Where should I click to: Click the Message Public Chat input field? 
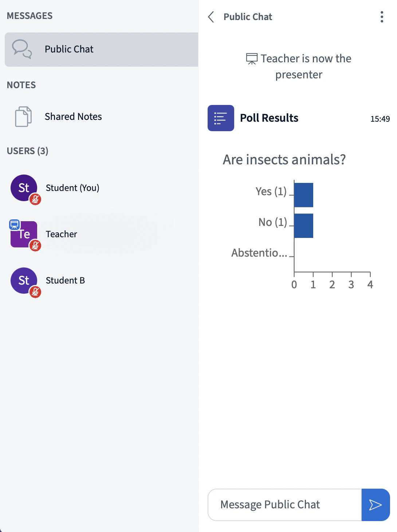pos(284,505)
